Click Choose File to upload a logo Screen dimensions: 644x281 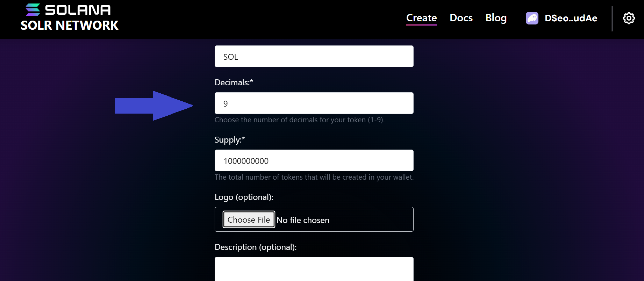249,219
